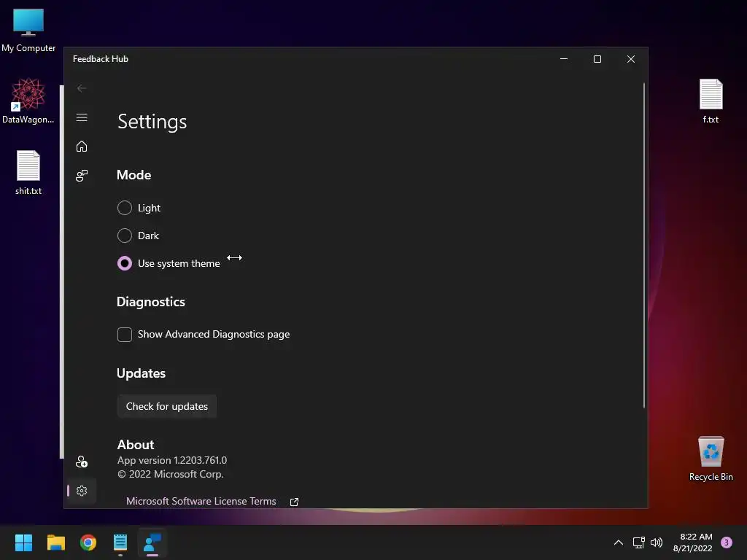Open the clock and date flyout
747x560 pixels.
click(693, 542)
